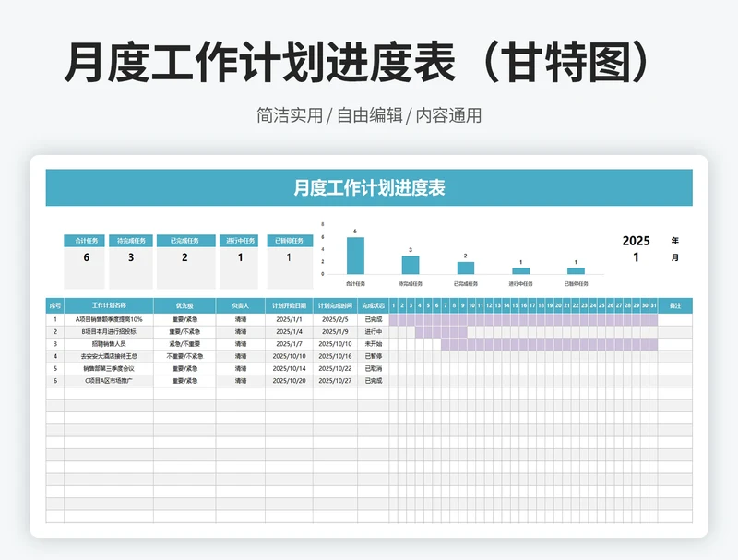Select the main title 月度工作计划进度表（甘特图）
738x560 pixels.
[x=358, y=62]
